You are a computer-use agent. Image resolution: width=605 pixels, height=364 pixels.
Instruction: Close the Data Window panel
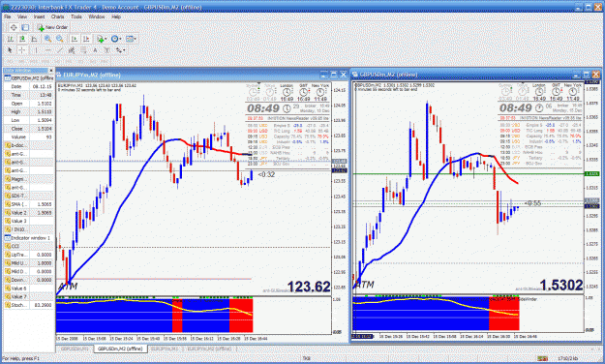pyautogui.click(x=51, y=71)
